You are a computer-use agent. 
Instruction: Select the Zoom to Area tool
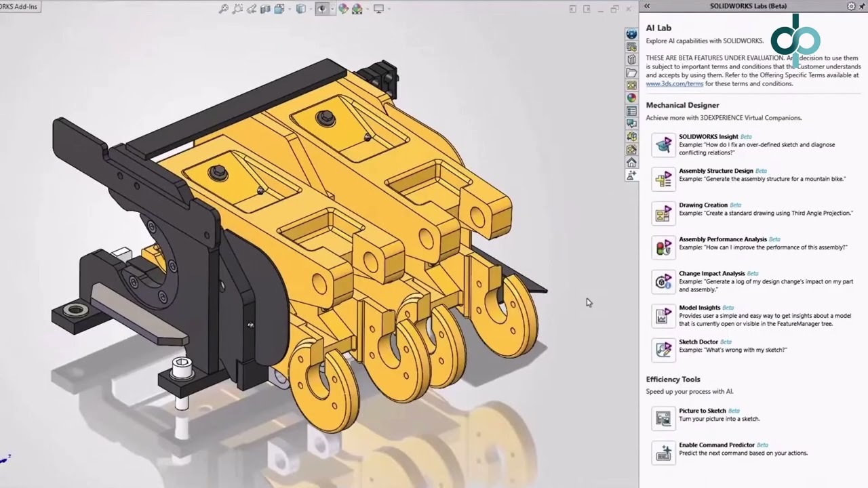(x=237, y=8)
